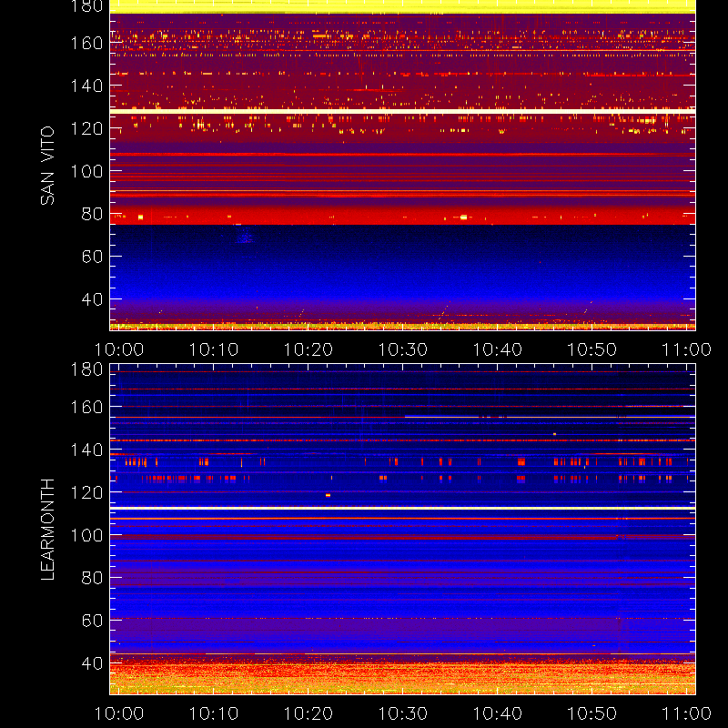Screen dimensions: 728x728
Task: Click 10:30 time label under San Vito plot
Action: [402, 349]
